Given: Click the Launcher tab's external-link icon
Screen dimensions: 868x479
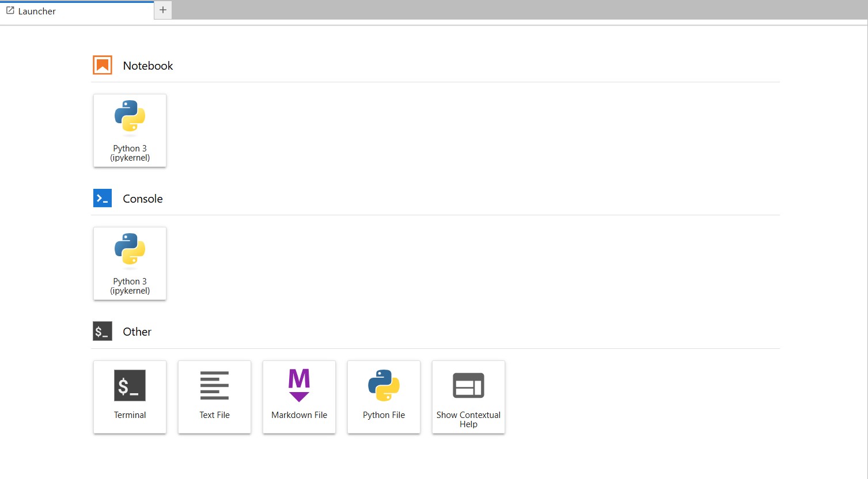Looking at the screenshot, I should coord(10,11).
